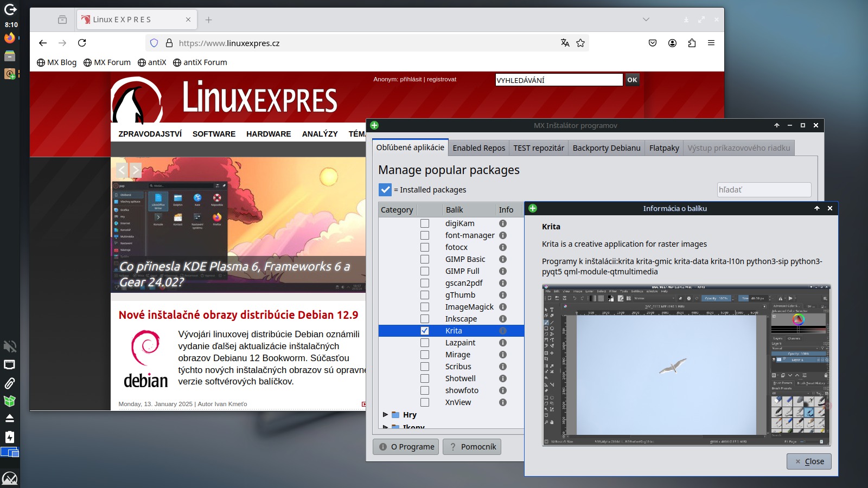Click OK search button on LinuxEXPRES
The width and height of the screenshot is (868, 488).
coord(633,80)
